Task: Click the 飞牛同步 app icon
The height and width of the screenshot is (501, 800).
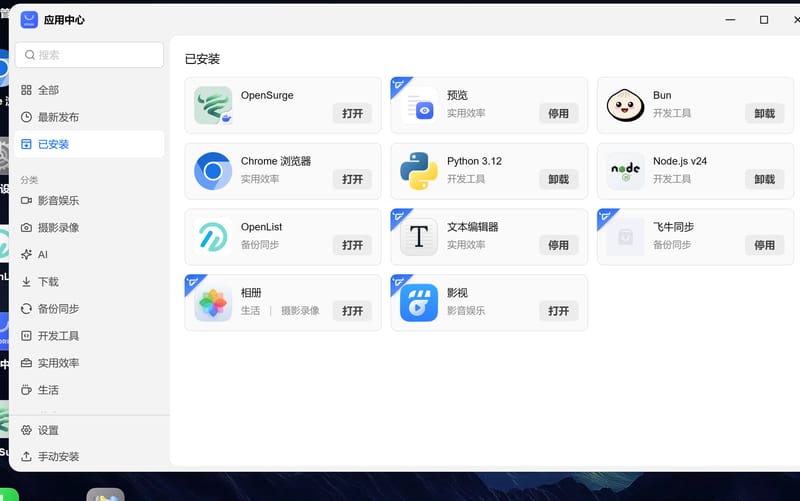Action: click(x=626, y=237)
